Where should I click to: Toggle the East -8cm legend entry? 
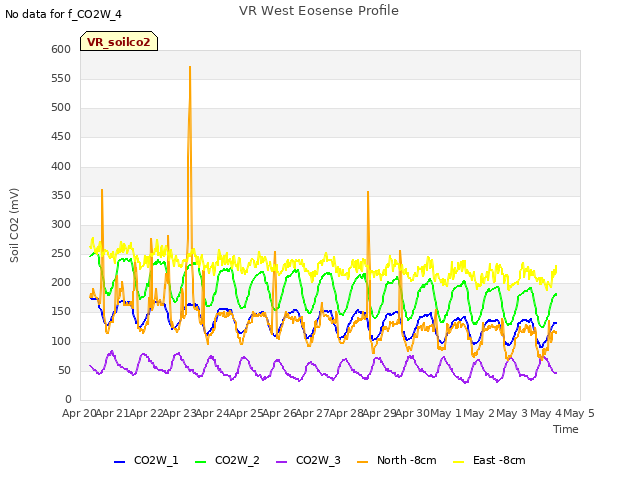[x=489, y=460]
